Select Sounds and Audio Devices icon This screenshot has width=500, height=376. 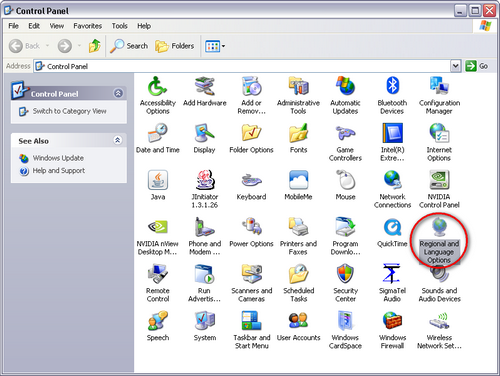(x=439, y=275)
